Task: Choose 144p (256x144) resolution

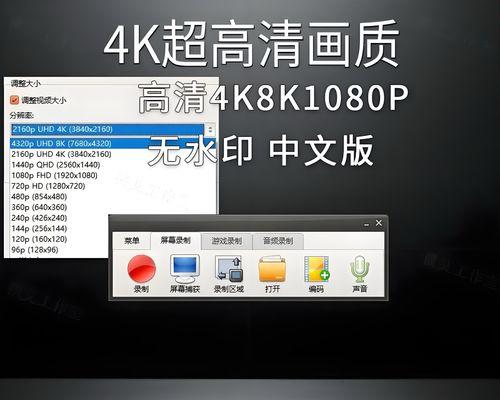Action: pyautogui.click(x=39, y=229)
